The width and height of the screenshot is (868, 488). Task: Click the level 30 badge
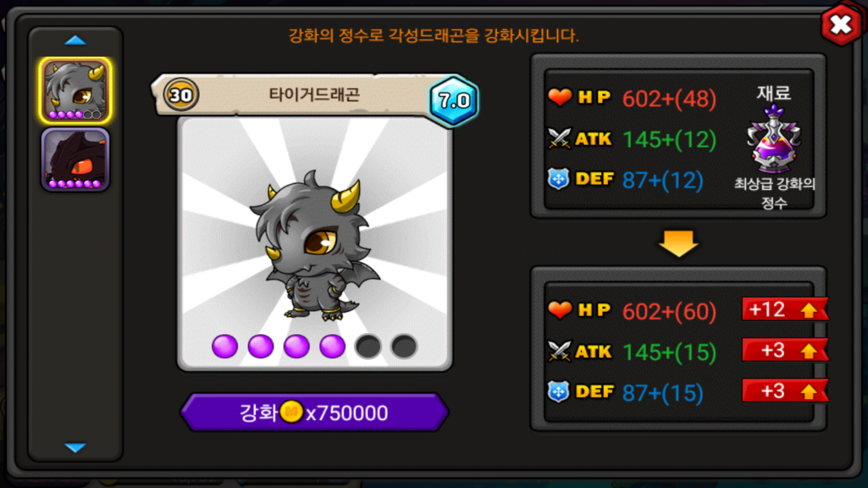coord(181,95)
